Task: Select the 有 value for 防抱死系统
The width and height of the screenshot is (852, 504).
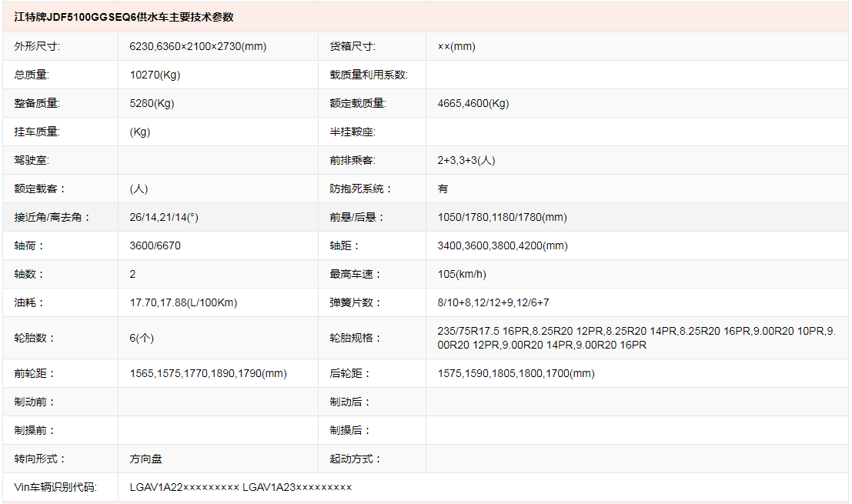Action: 443,189
